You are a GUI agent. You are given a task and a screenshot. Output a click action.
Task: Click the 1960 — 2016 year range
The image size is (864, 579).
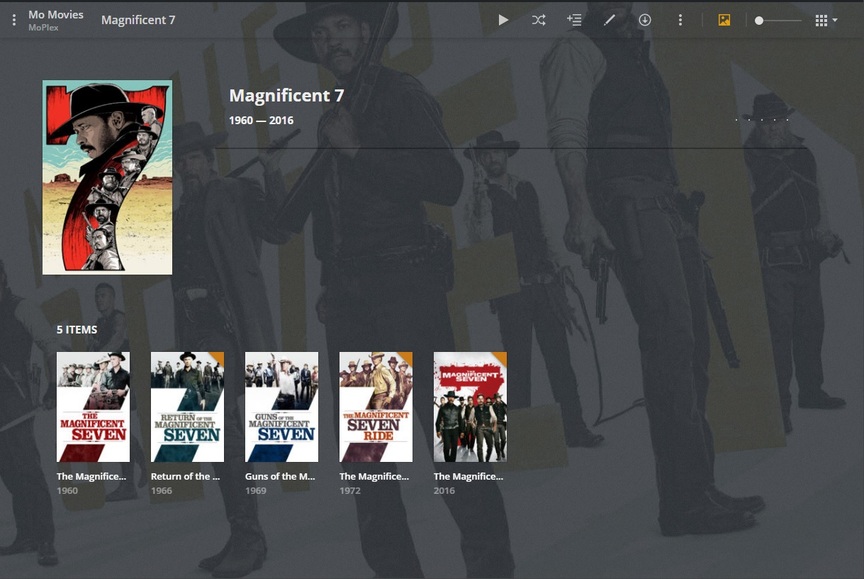(x=261, y=120)
